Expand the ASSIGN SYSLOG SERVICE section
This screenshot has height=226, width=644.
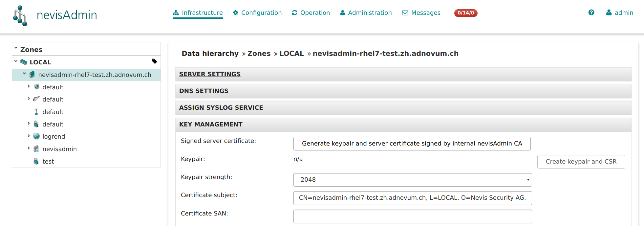pyautogui.click(x=403, y=108)
